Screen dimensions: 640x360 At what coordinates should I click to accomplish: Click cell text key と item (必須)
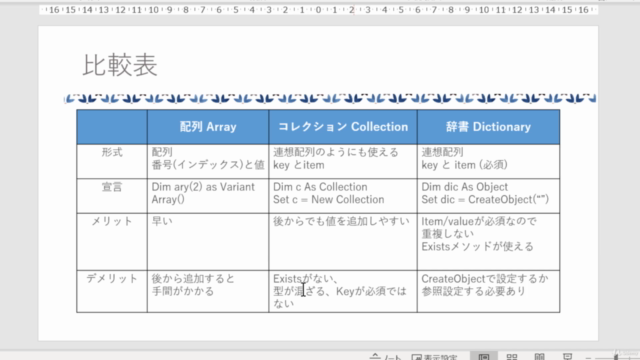[x=464, y=165]
